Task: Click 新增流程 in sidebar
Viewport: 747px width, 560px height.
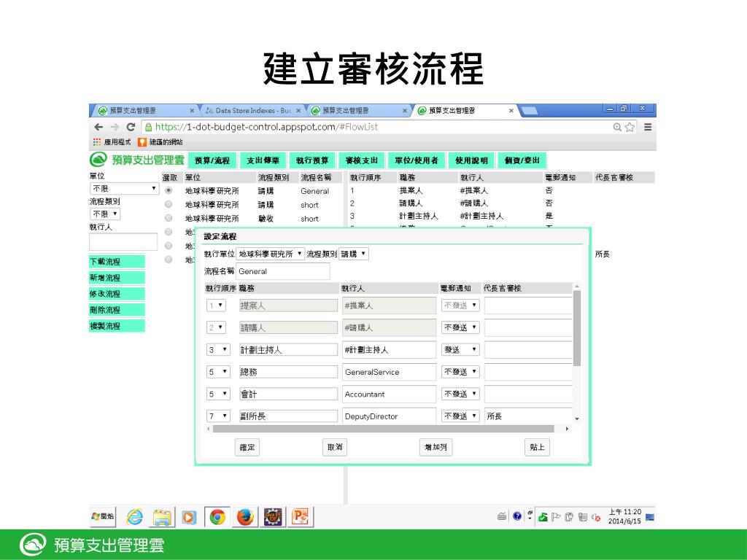Action: [x=117, y=278]
